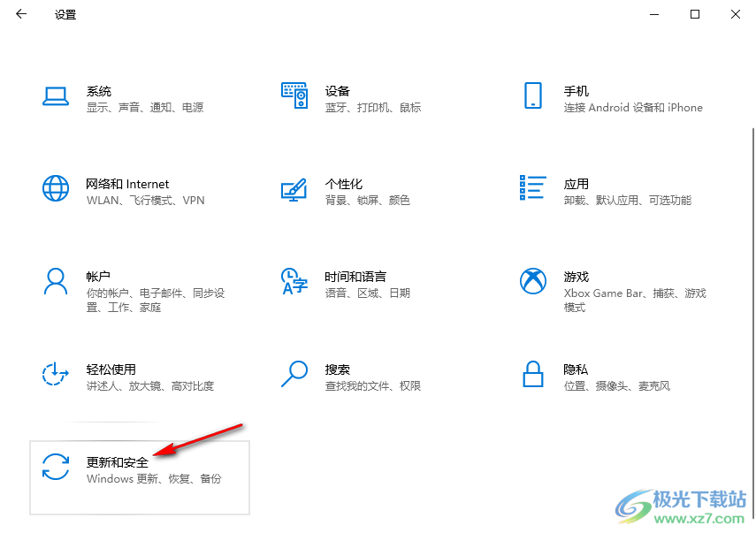Click the text 显示、声音、通知、电源

tap(145, 108)
